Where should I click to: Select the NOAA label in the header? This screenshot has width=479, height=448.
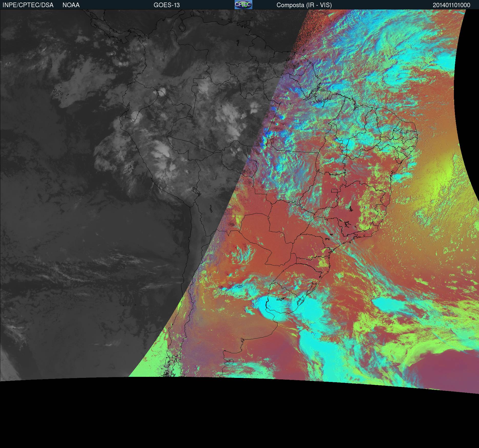pyautogui.click(x=71, y=5)
